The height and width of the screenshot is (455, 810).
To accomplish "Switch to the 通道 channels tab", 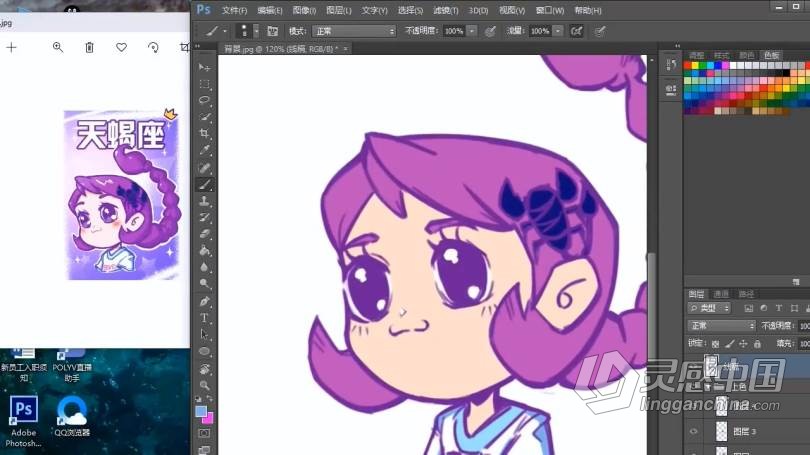I will tap(721, 294).
